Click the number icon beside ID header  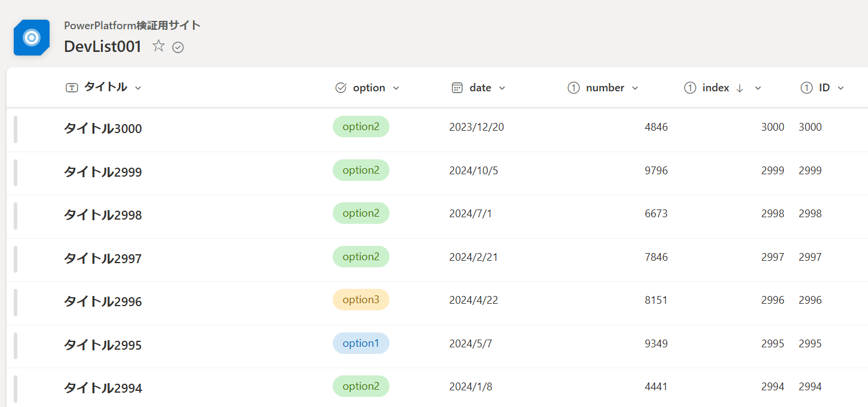806,88
